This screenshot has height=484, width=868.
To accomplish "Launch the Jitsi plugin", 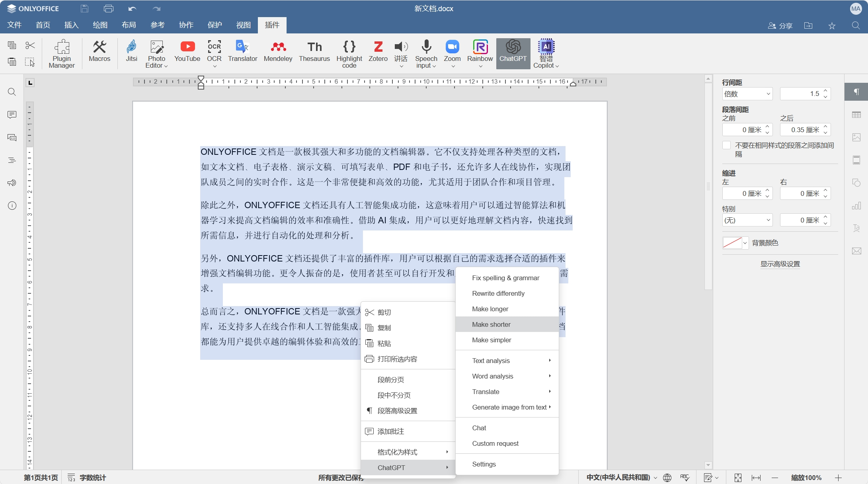I will [131, 51].
